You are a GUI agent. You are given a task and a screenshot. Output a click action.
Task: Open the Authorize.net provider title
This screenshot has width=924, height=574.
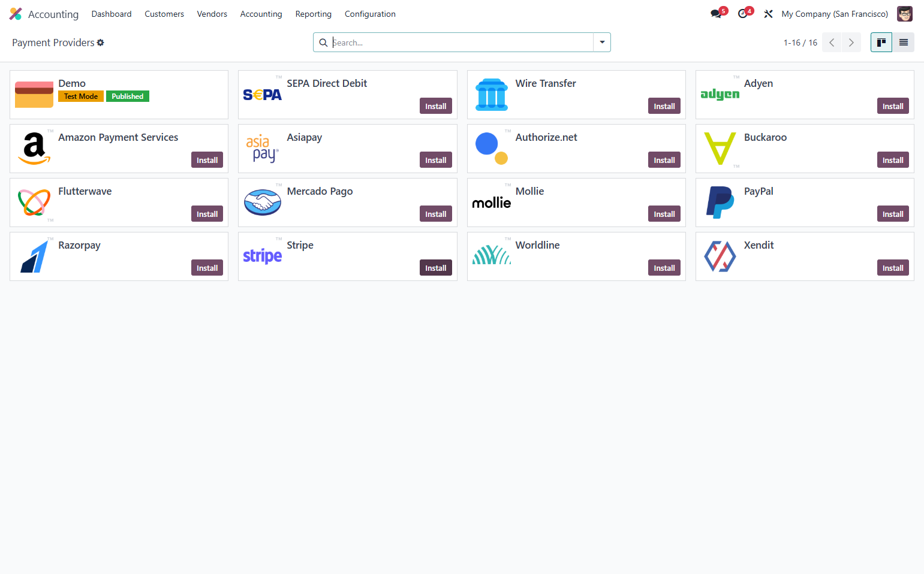(x=546, y=137)
